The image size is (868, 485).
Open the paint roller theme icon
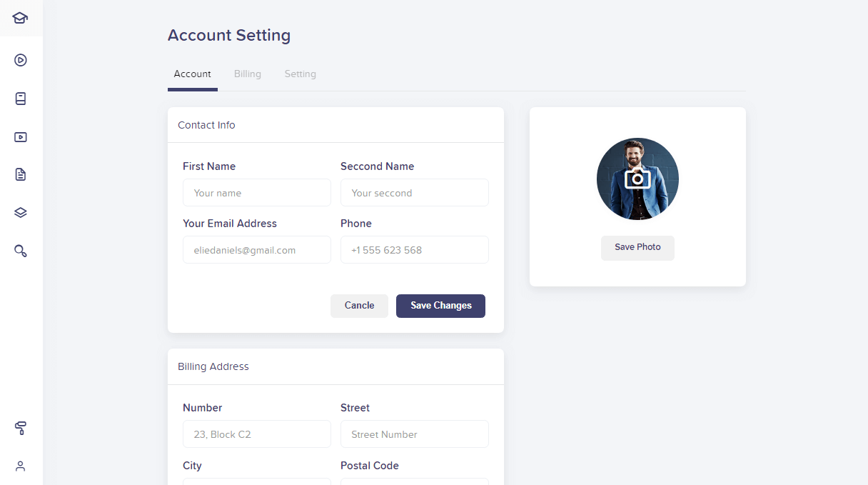coord(21,428)
